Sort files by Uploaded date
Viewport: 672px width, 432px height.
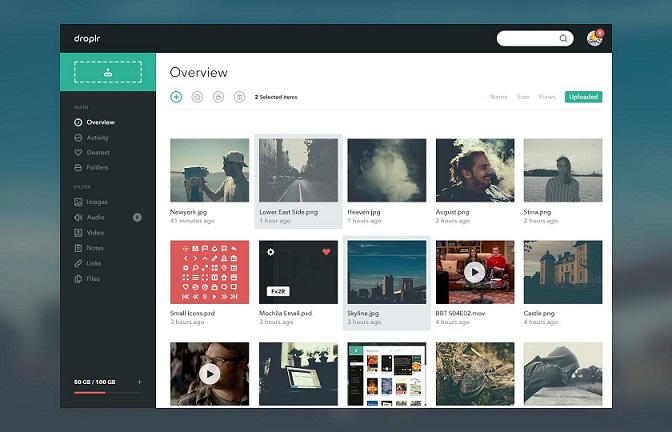coord(583,97)
